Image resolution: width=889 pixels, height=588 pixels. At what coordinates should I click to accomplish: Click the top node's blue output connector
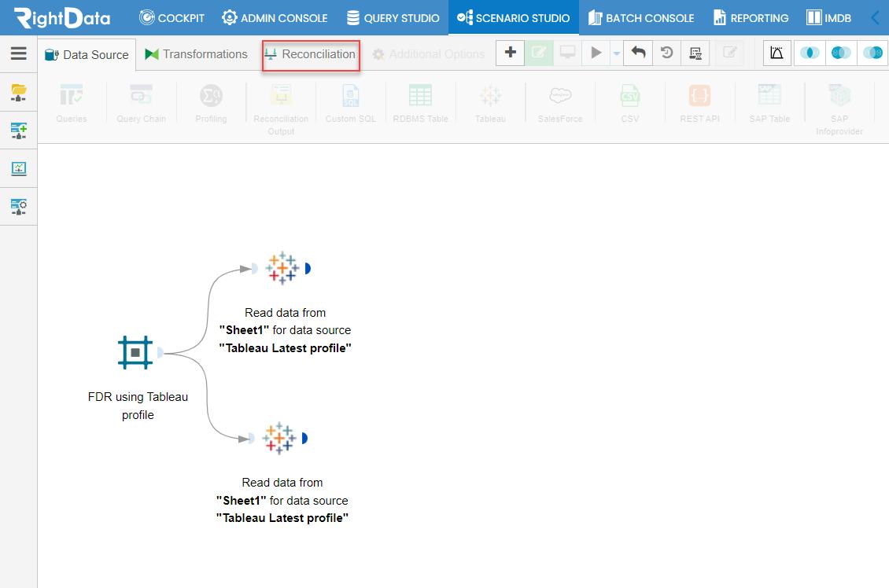click(x=308, y=268)
